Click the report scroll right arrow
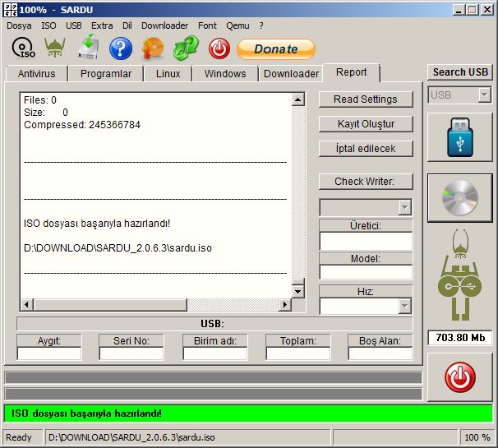The height and width of the screenshot is (448, 498). pos(285,305)
